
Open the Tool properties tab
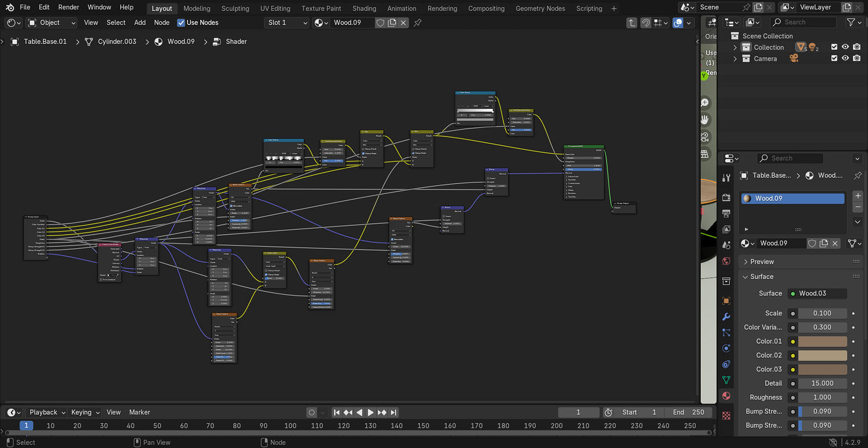[726, 177]
